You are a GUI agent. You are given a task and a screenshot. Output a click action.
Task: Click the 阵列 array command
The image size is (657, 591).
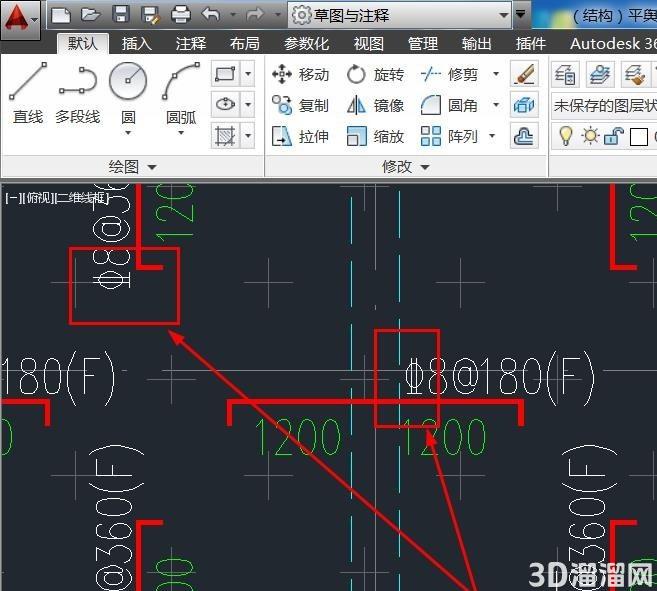point(449,136)
